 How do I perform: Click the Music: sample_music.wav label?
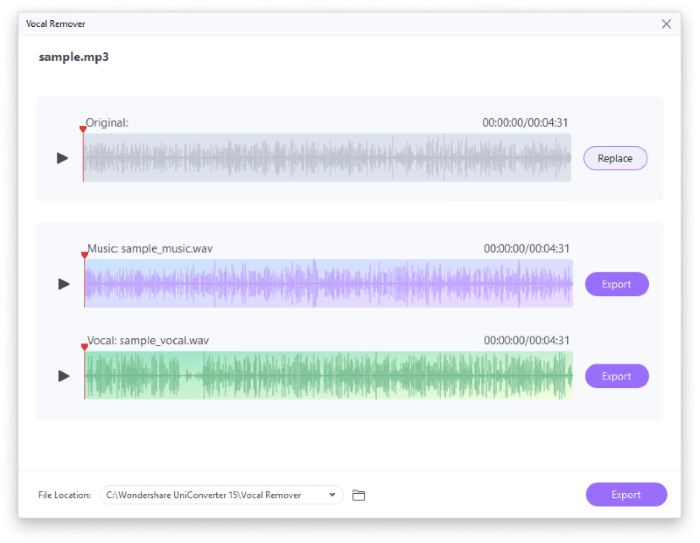pos(150,249)
